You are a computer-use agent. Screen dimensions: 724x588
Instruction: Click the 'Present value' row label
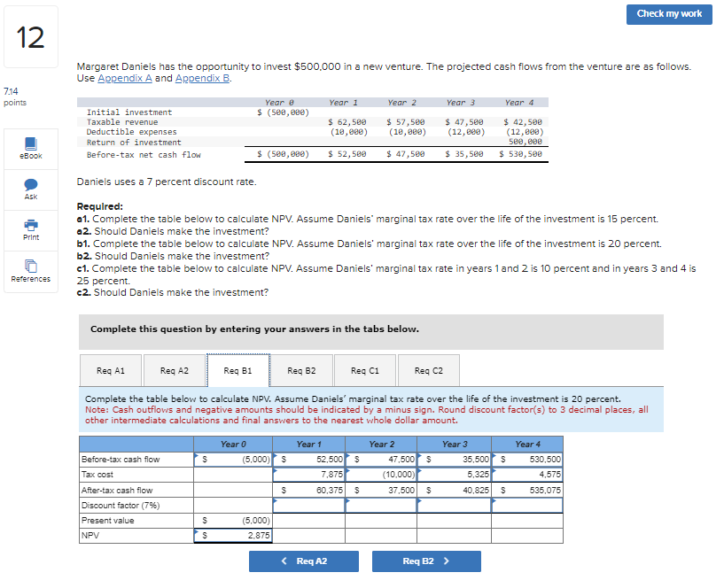coord(108,521)
